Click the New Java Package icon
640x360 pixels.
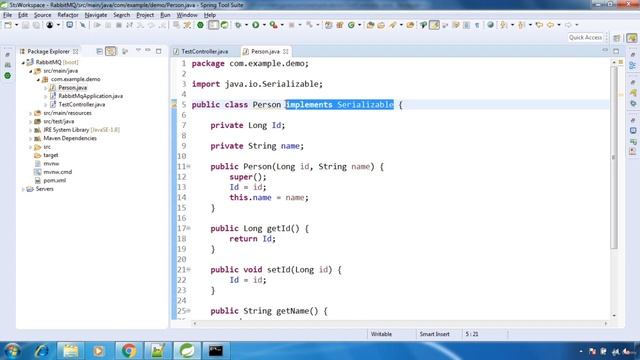tap(340, 25)
